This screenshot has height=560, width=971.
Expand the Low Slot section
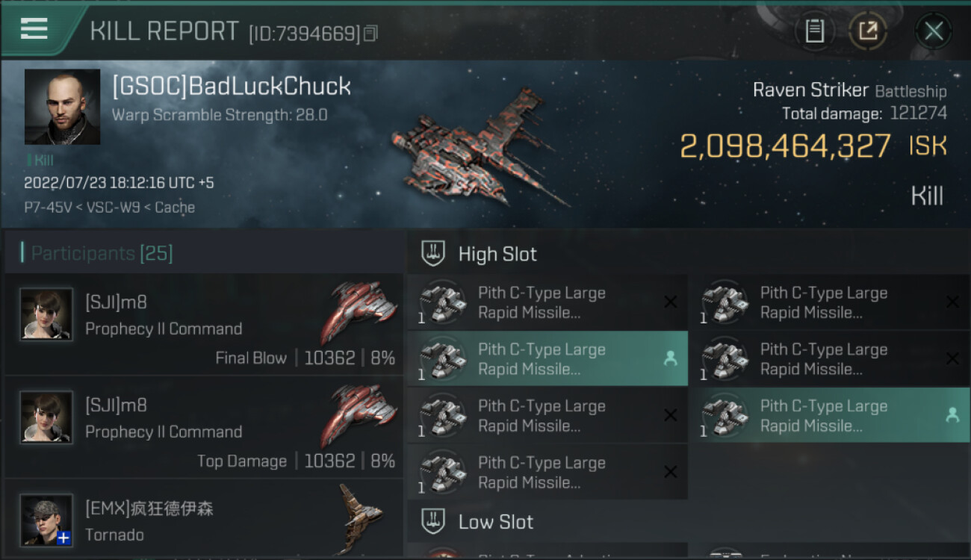(x=478, y=521)
